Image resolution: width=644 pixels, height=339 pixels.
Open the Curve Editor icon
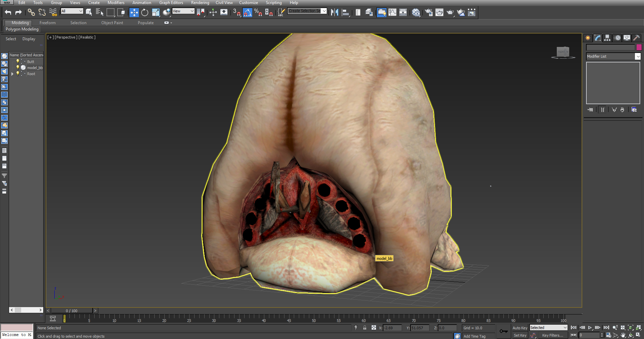(392, 13)
